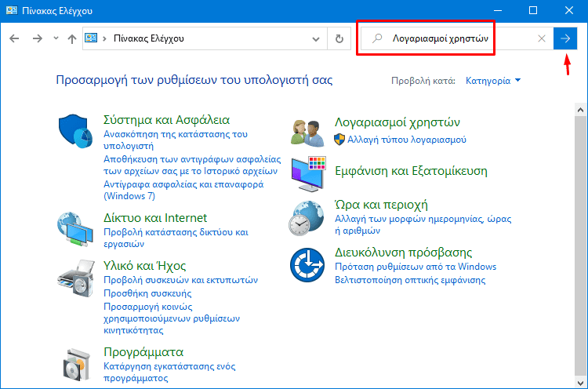The image size is (588, 389).
Task: Open Αποθήκευση των αντιγράφων ασφαλείας link
Action: pyautogui.click(x=192, y=165)
